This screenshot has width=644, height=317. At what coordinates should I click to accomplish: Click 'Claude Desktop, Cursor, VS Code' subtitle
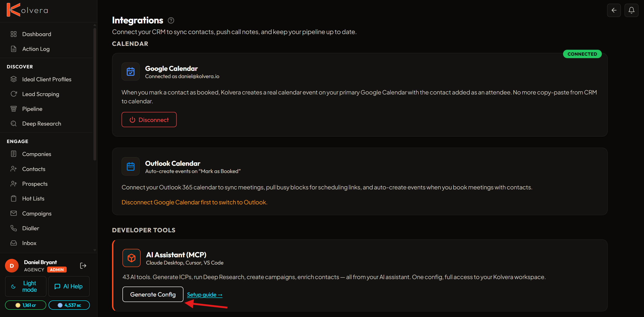coord(185,263)
